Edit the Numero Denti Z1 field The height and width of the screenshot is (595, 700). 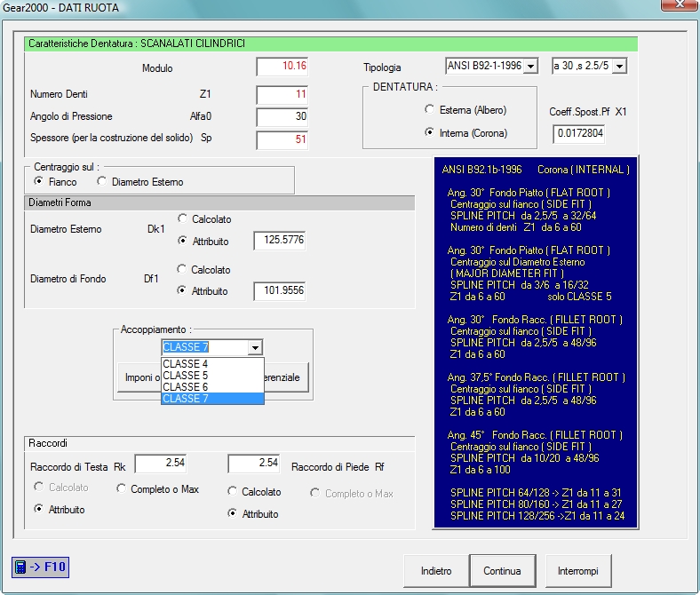point(282,95)
